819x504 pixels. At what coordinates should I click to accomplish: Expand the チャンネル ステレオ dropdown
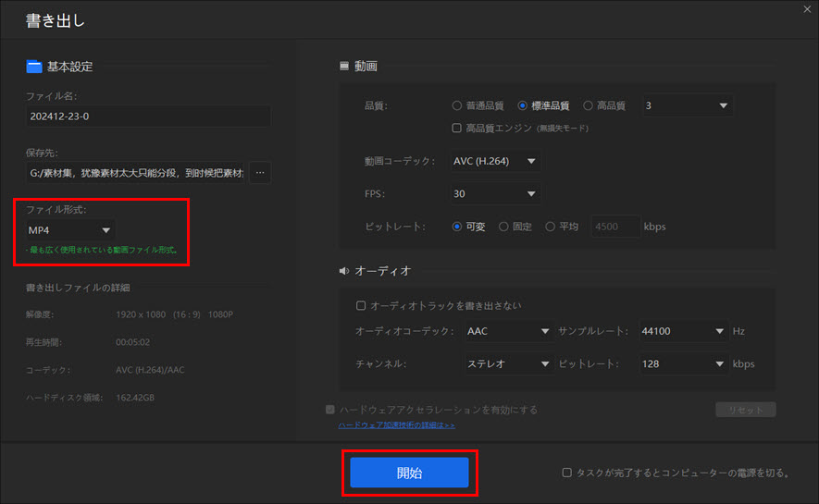pos(508,364)
